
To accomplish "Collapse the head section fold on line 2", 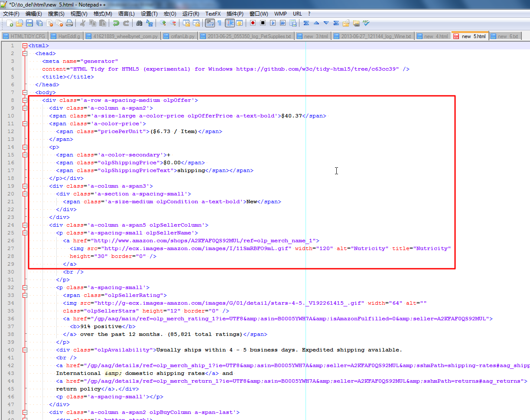I will click(24, 53).
